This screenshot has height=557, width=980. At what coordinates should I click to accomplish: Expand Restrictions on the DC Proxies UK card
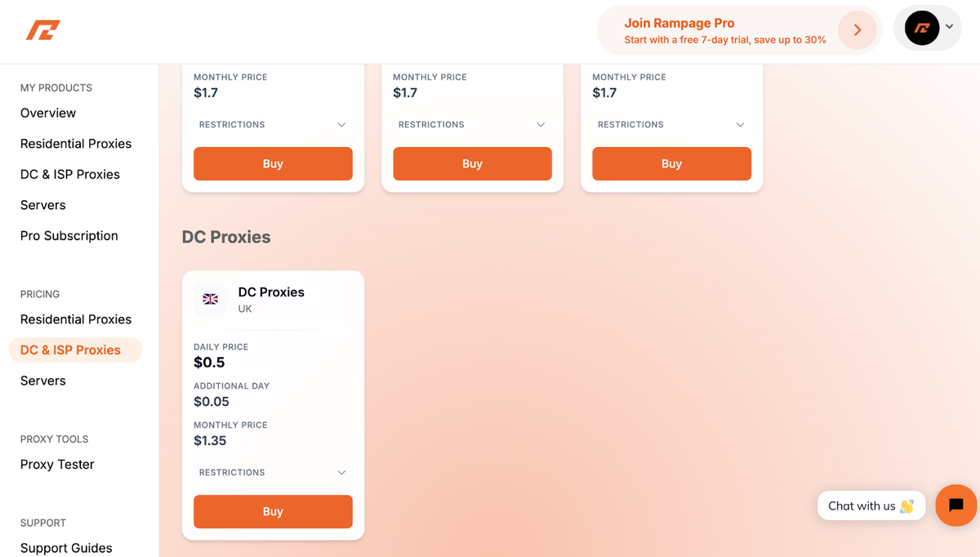coord(273,472)
